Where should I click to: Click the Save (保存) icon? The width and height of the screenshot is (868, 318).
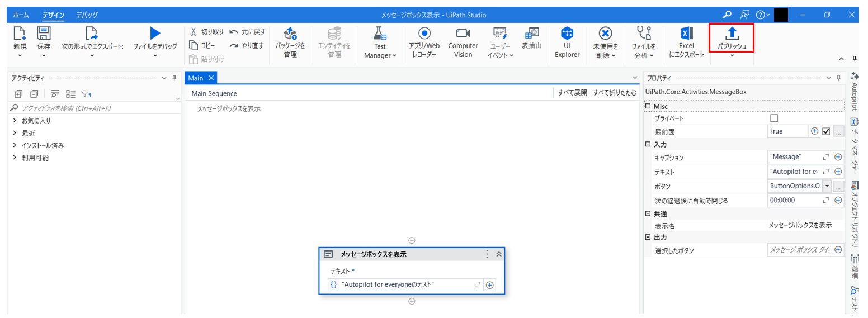coord(44,34)
